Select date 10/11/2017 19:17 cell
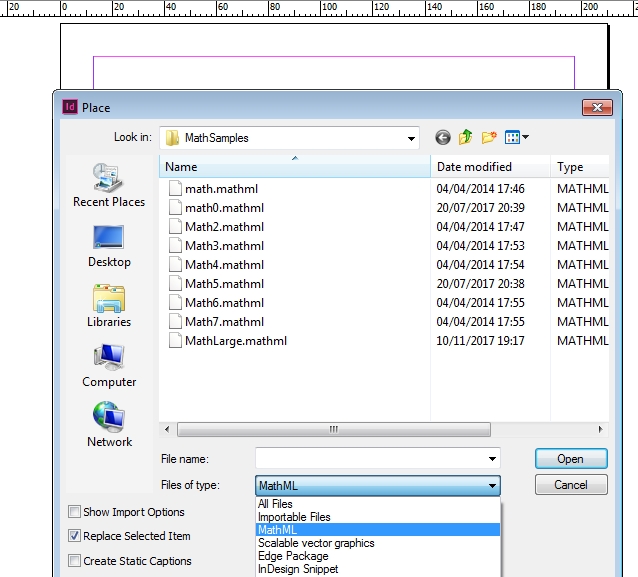The width and height of the screenshot is (638, 577). click(481, 341)
